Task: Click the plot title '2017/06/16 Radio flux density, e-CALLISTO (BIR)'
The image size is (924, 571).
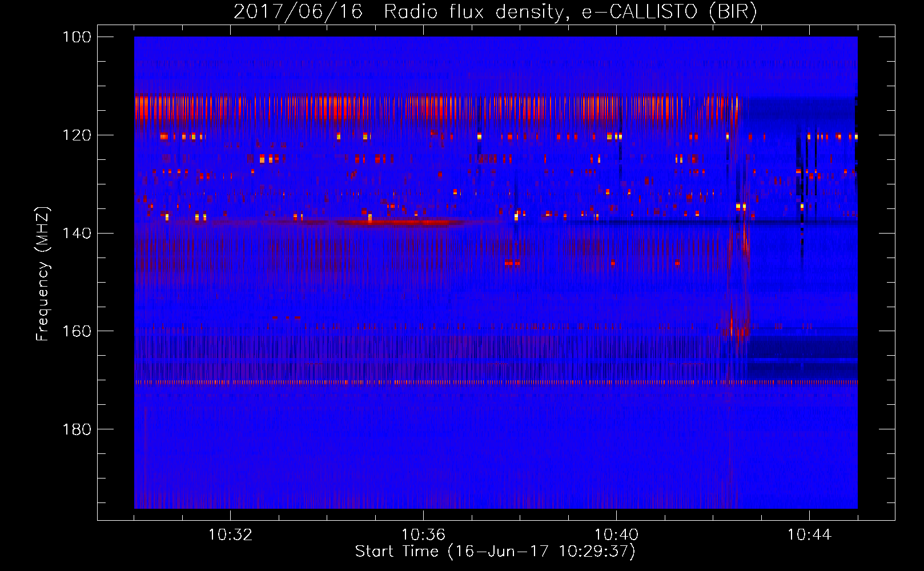Action: [495, 12]
